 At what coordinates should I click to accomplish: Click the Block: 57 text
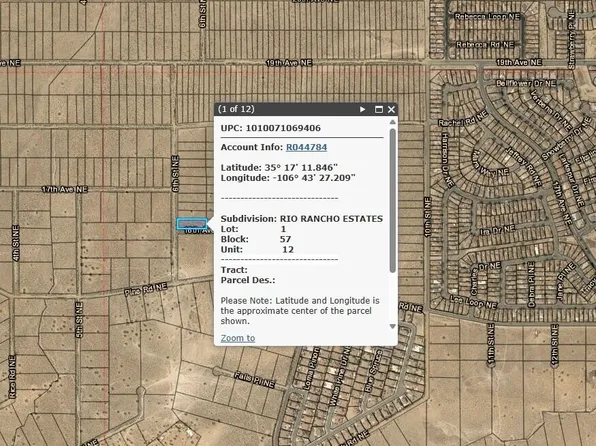click(256, 239)
